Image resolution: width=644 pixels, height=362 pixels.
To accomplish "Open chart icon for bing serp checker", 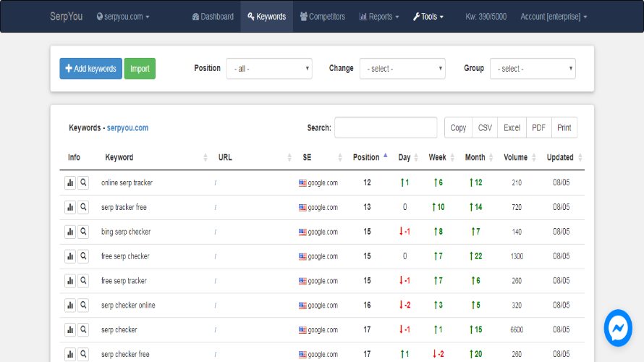I will 70,232.
